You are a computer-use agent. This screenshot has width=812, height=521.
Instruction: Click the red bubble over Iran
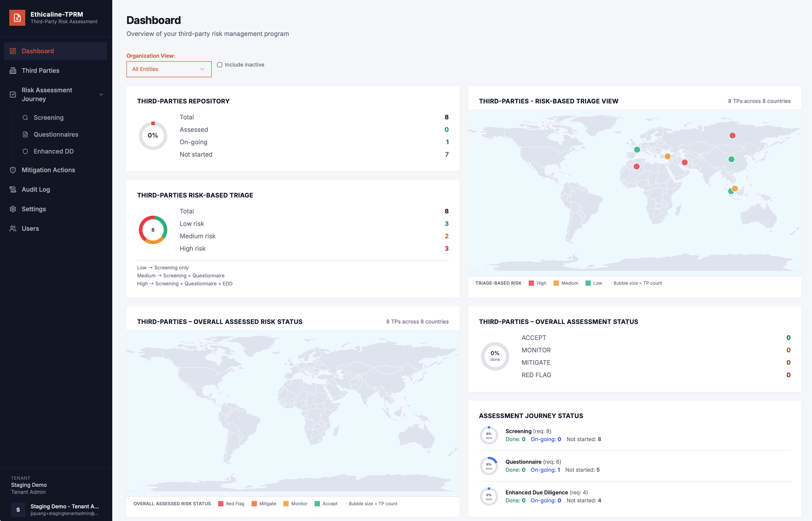[684, 162]
